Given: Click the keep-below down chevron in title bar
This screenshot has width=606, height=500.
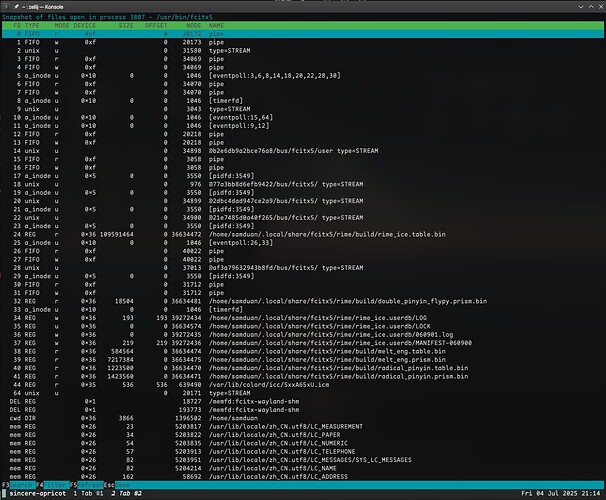Looking at the screenshot, I should pyautogui.click(x=581, y=7).
